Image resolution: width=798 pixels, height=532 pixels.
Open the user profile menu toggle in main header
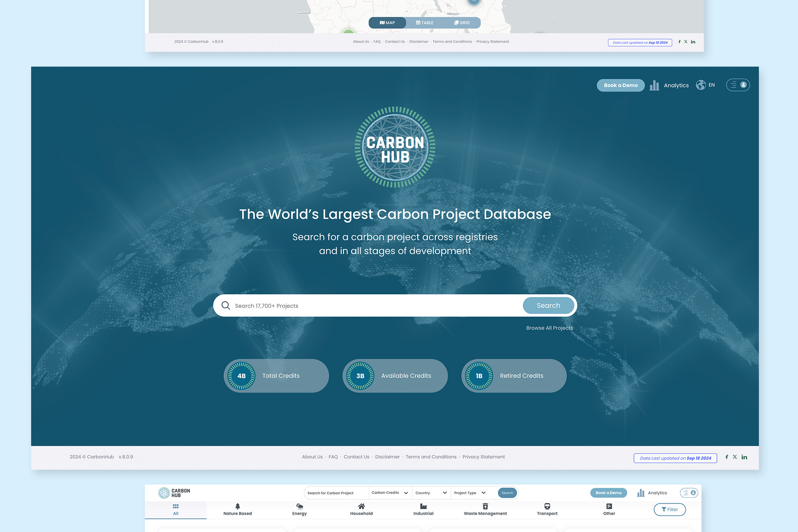coord(738,85)
